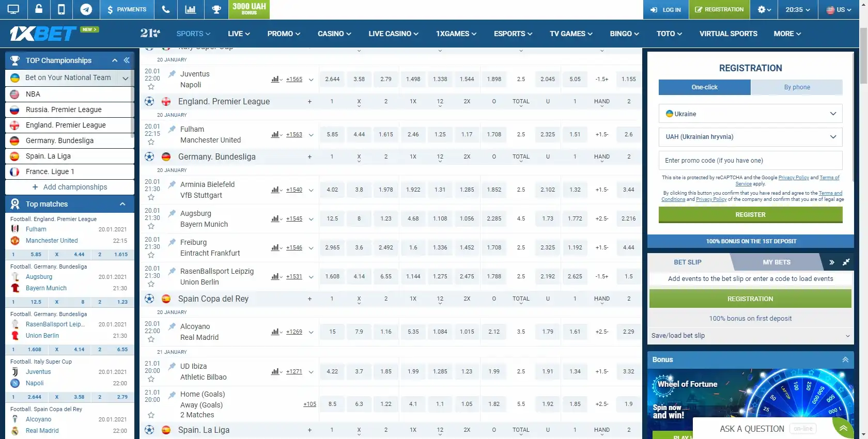The height and width of the screenshot is (439, 868).
Task: Click the desktop app monitor icon
Action: (13, 9)
